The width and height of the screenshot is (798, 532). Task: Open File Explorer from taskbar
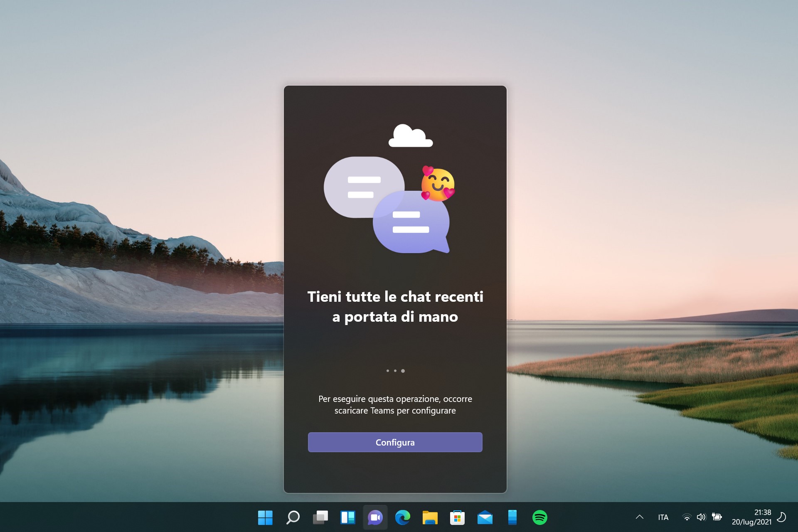pyautogui.click(x=430, y=517)
